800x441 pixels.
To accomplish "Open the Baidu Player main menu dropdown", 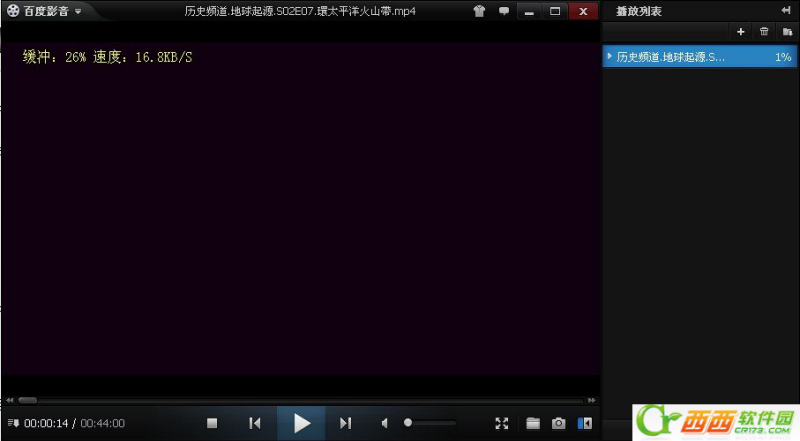I will [x=78, y=11].
